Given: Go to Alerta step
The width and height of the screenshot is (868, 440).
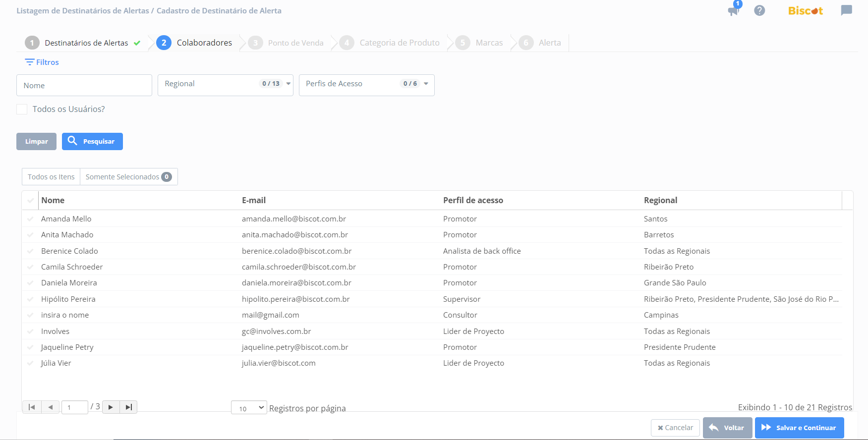Looking at the screenshot, I should click(x=550, y=43).
